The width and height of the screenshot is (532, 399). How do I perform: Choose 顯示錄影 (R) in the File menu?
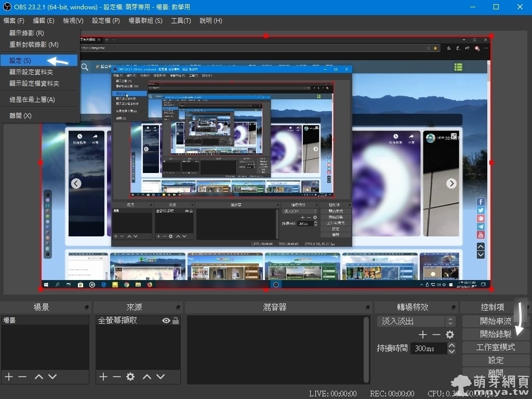point(39,33)
